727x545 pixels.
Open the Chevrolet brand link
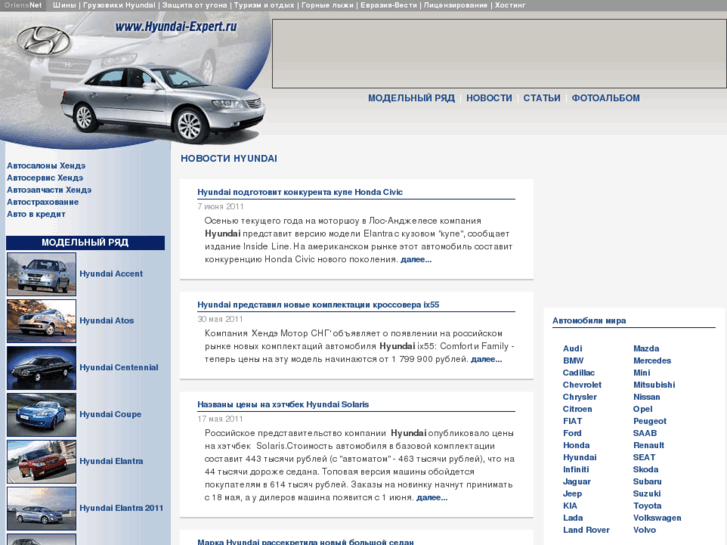[582, 385]
